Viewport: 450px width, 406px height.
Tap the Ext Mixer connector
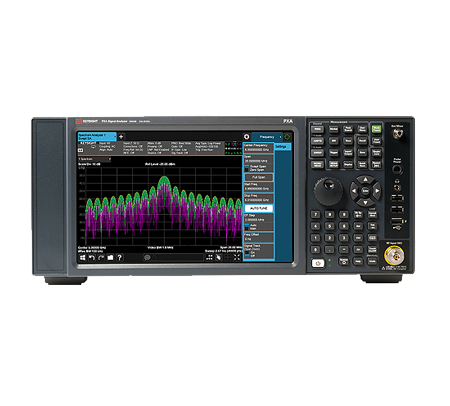click(x=397, y=134)
